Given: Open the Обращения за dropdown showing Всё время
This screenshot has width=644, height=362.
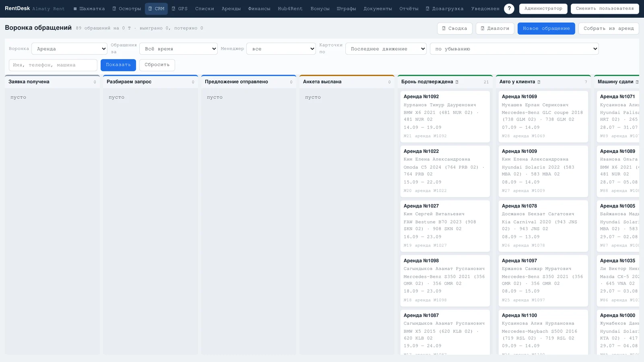Looking at the screenshot, I should (x=178, y=49).
